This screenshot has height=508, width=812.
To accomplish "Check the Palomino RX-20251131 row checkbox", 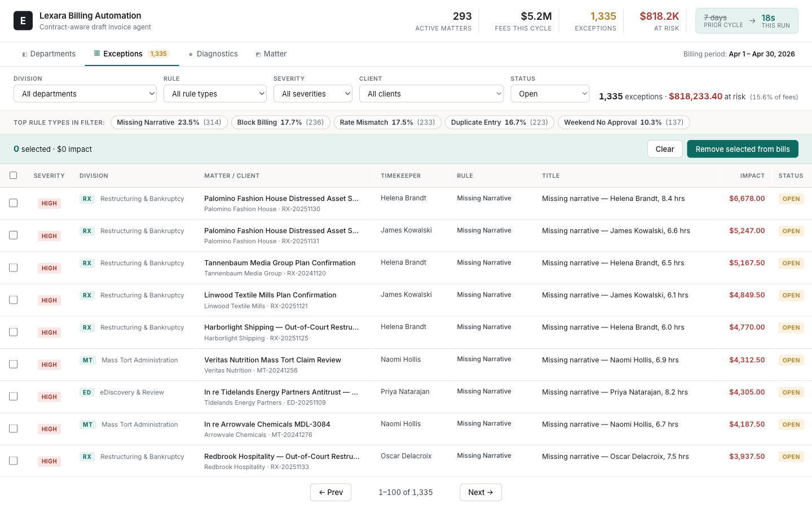I will pyautogui.click(x=14, y=235).
